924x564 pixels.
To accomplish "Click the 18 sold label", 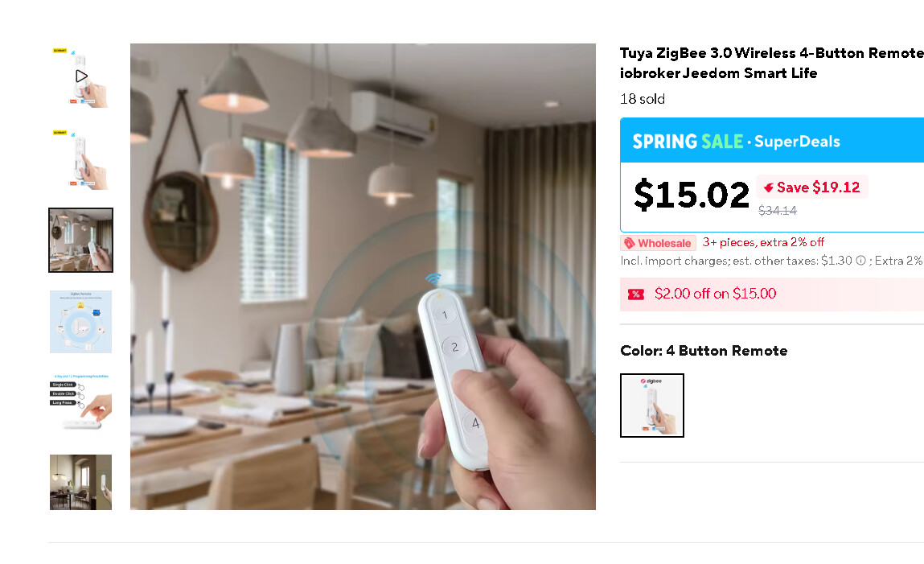I will (643, 99).
